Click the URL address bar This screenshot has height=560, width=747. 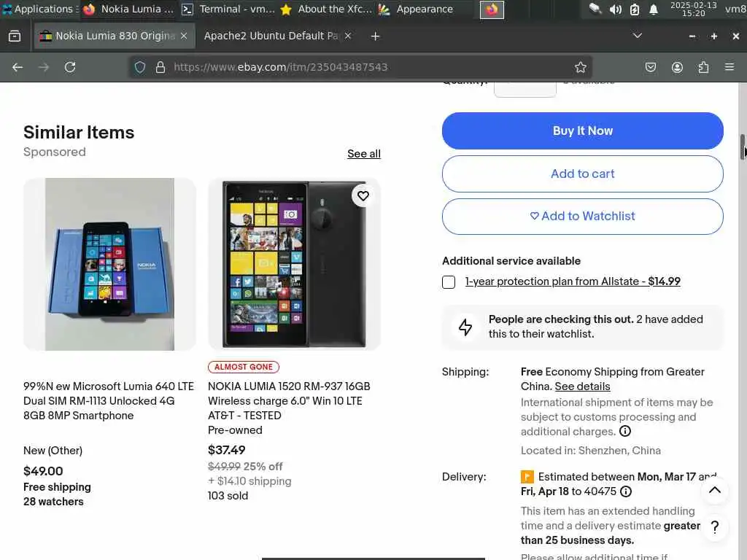click(360, 67)
